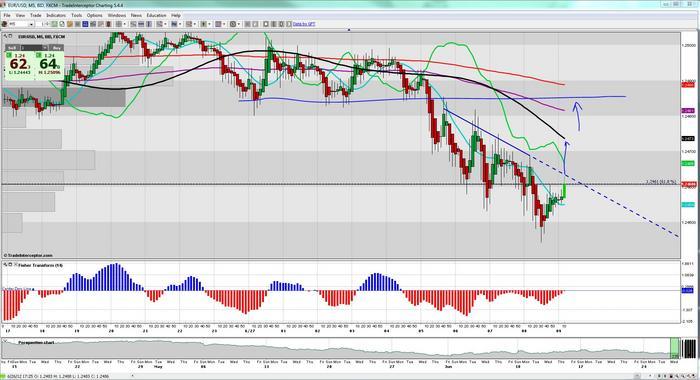Click the green chart icon in toolbar

pyautogui.click(x=54, y=24)
